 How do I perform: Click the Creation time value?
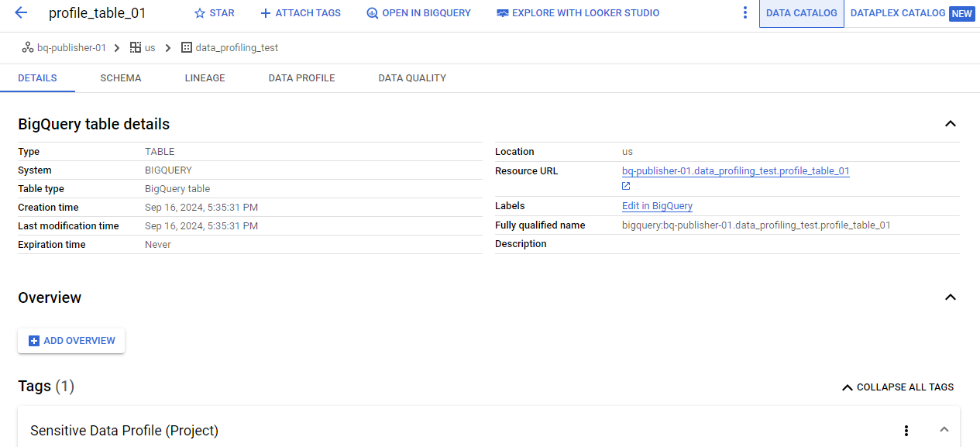[x=201, y=208]
